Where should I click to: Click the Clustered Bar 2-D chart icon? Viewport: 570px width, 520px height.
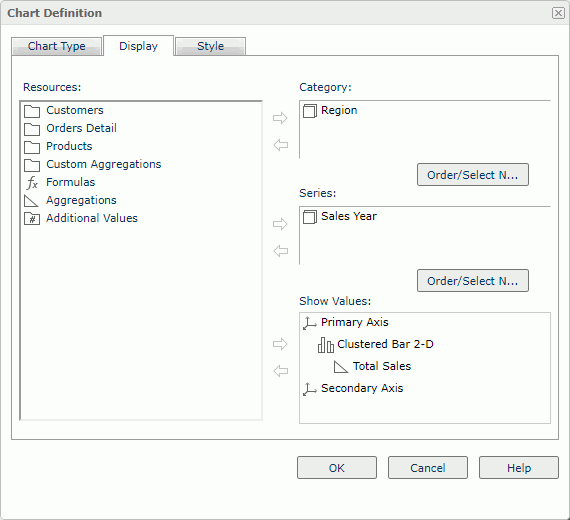point(326,345)
